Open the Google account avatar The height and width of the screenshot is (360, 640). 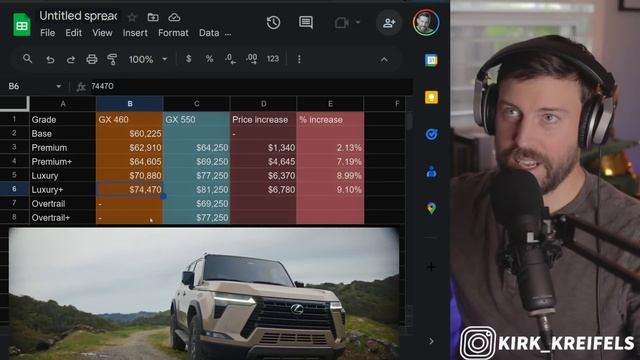point(426,22)
